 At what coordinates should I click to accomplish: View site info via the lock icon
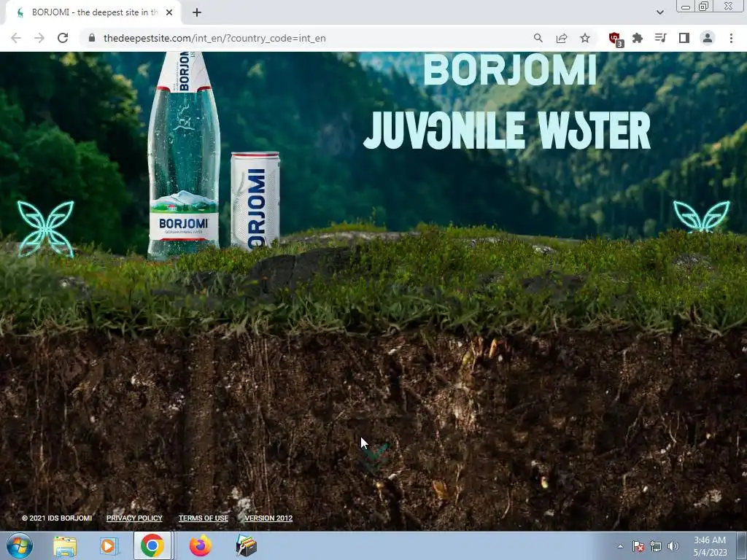(x=92, y=38)
